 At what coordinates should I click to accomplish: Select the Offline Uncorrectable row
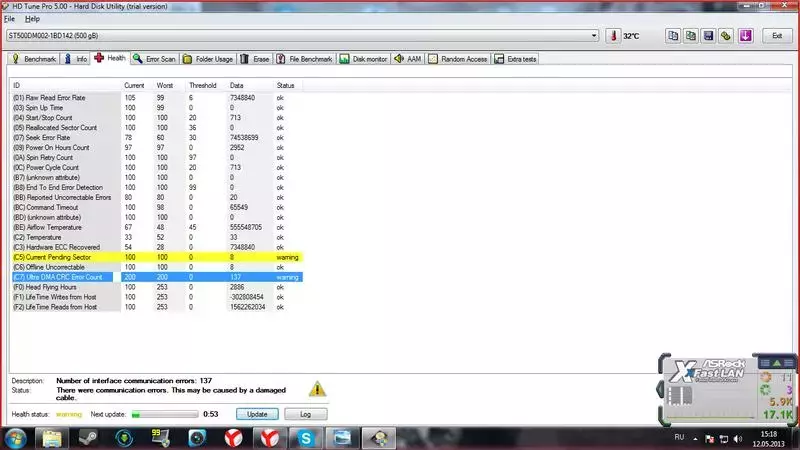pyautogui.click(x=157, y=267)
